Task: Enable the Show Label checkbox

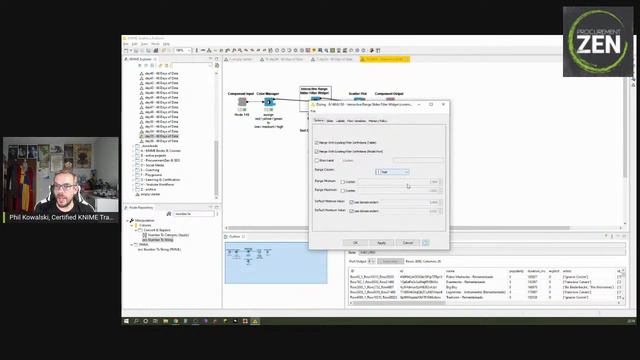Action: (x=316, y=160)
